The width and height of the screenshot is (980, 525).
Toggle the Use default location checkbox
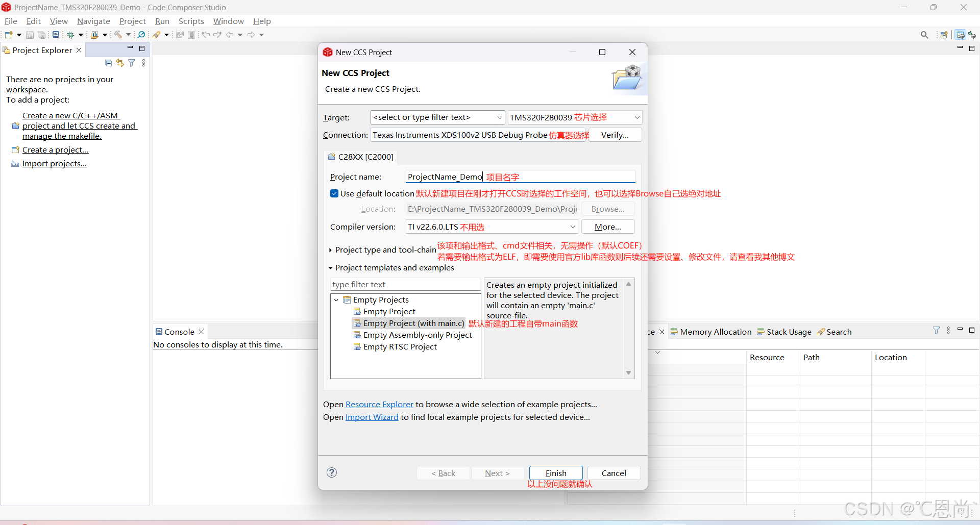tap(334, 193)
